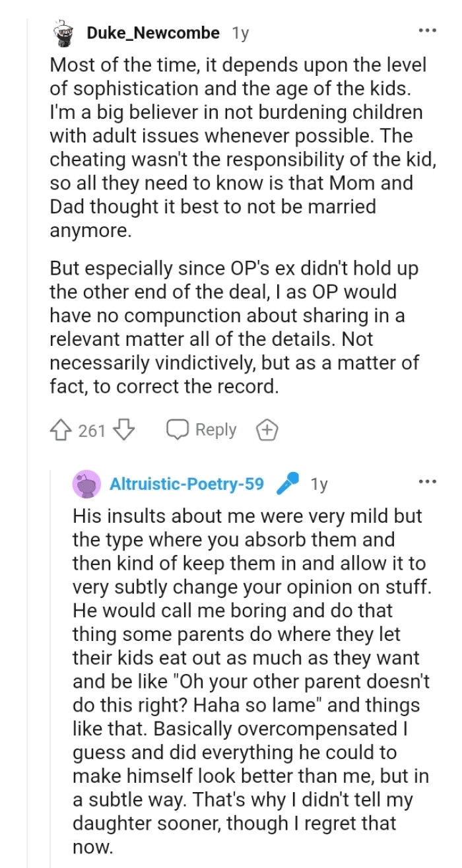Tap Altruistic-Poetry-59's purple avatar

click(86, 485)
